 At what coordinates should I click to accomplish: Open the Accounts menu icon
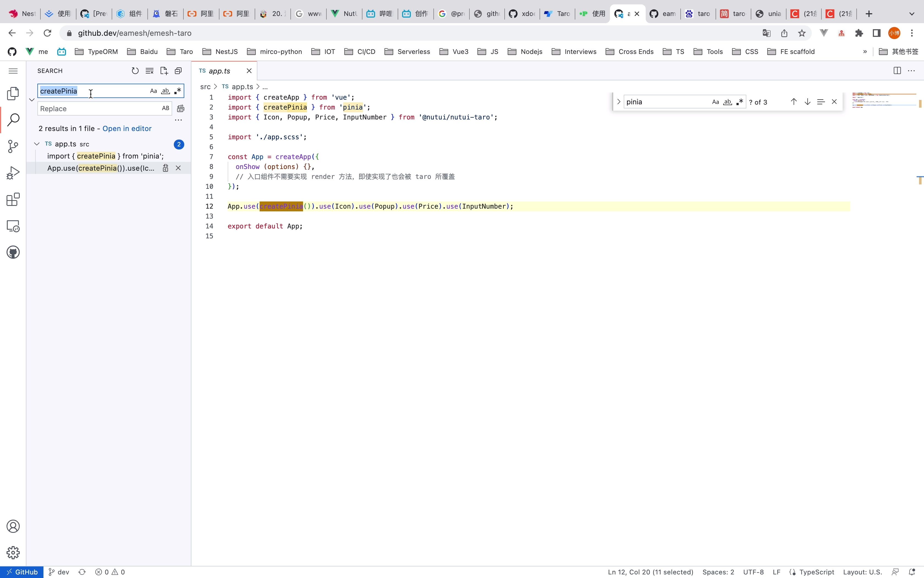tap(13, 526)
